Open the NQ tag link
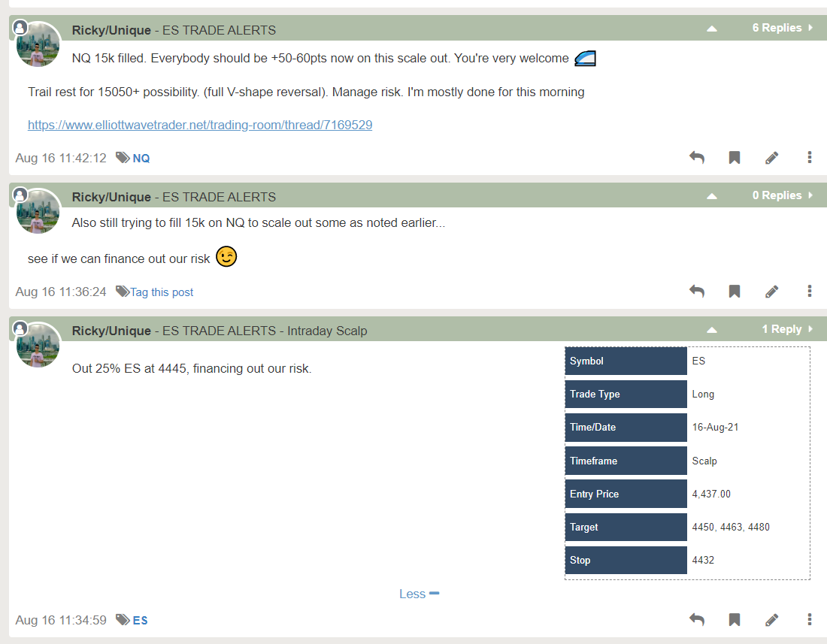 (x=141, y=158)
